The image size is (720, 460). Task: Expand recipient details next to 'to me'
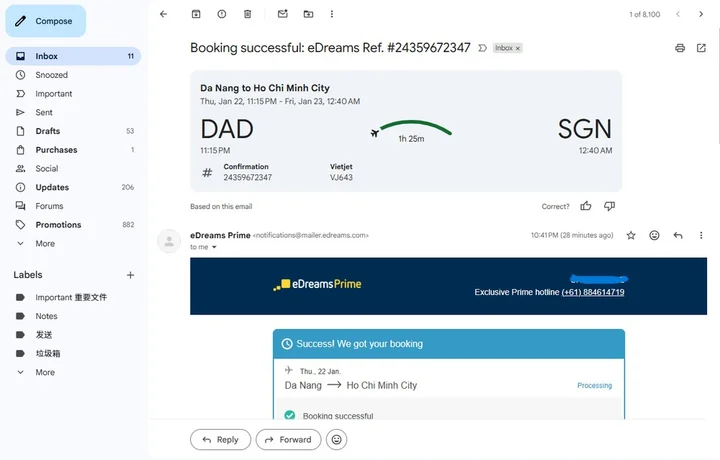[214, 247]
